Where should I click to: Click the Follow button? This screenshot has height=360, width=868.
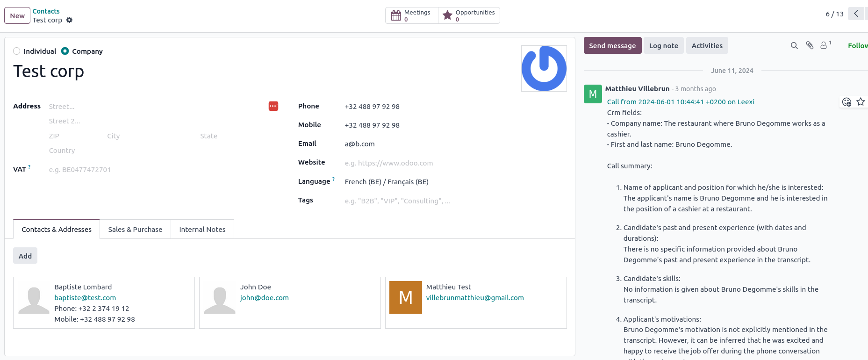click(858, 45)
